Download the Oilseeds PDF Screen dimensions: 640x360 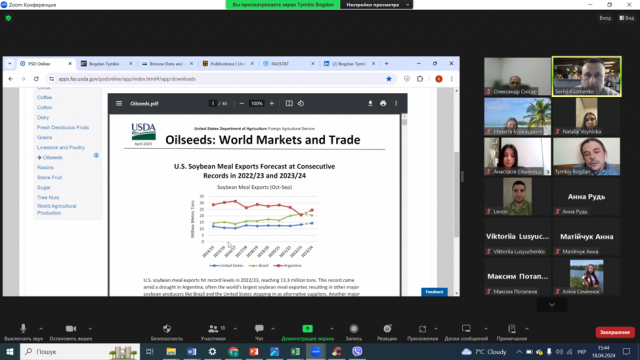click(370, 103)
